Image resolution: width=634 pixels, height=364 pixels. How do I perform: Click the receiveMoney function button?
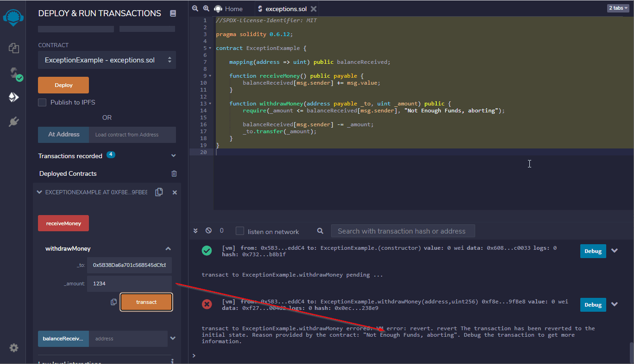coord(63,223)
